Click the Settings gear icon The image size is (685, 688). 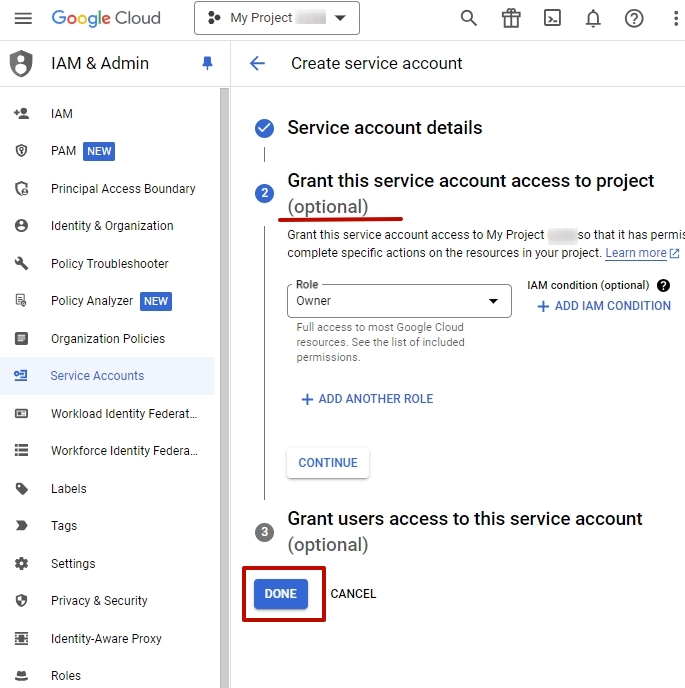click(x=21, y=564)
